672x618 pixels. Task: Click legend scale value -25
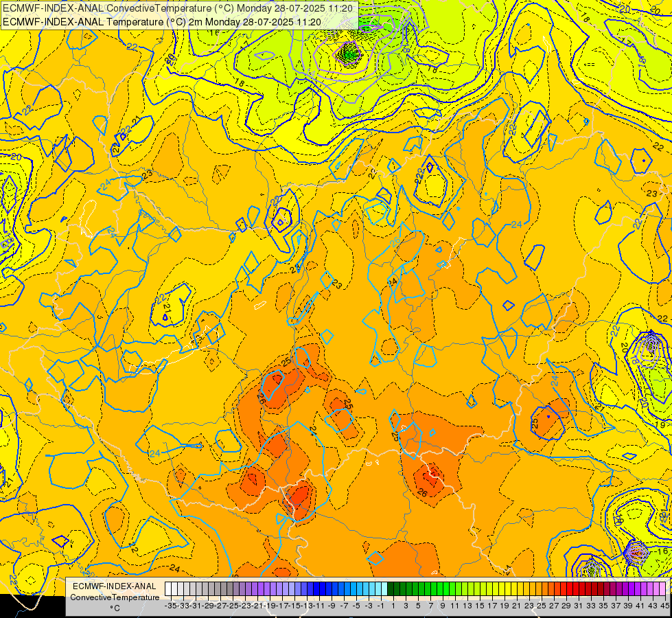point(232,606)
